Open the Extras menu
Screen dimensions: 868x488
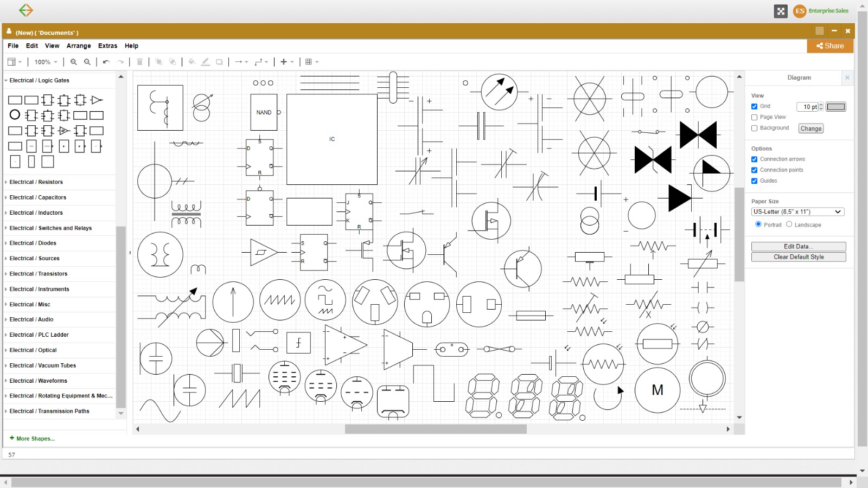coord(107,46)
